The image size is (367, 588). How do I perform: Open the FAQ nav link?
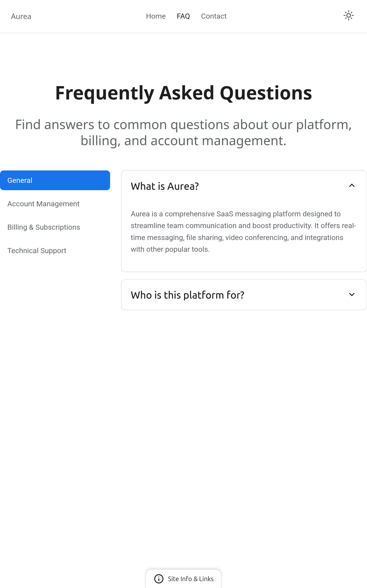tap(183, 16)
